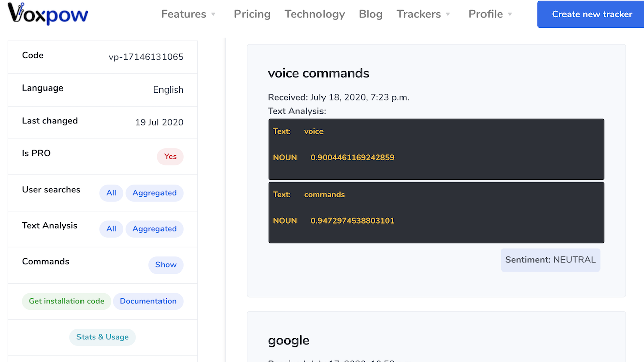The width and height of the screenshot is (644, 362).
Task: Click the voice commands heading
Action: coord(318,73)
